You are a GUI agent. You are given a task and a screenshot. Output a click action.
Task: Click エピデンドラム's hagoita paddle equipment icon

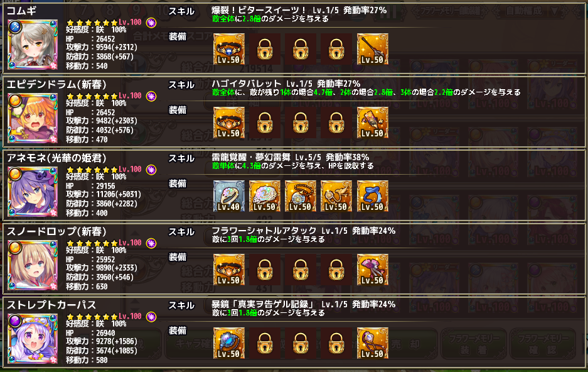[372, 123]
